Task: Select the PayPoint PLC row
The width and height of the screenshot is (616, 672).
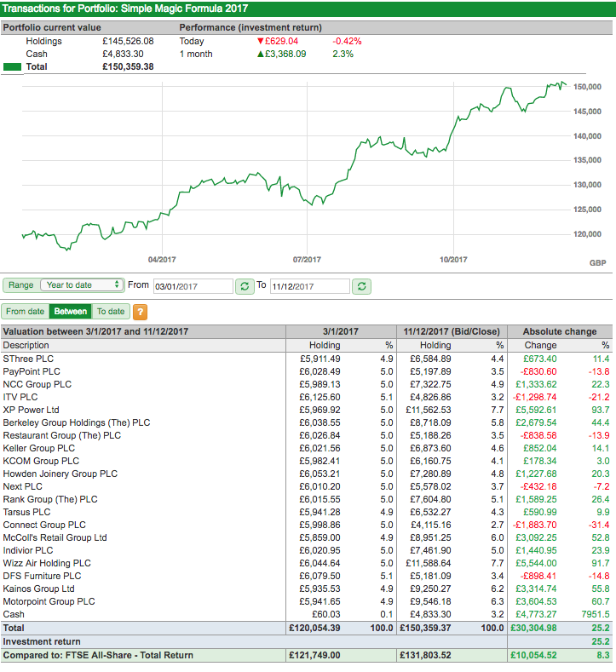Action: tap(307, 371)
